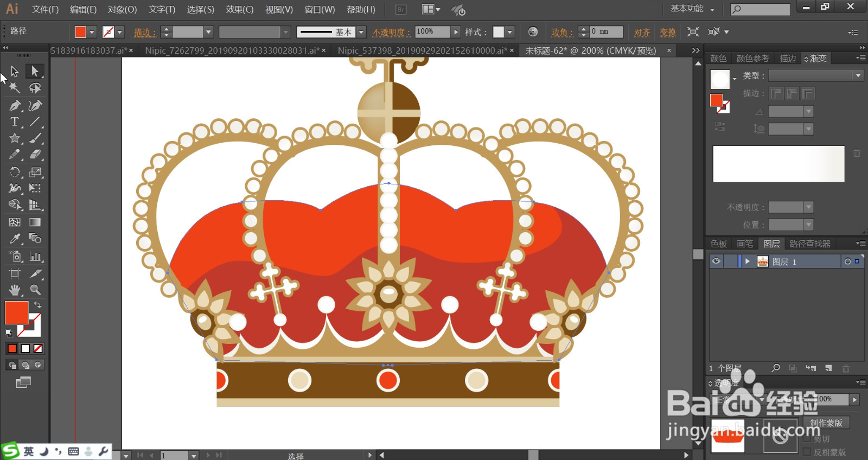Pick the Column Graph tool
Screen dimensions: 868x460
coord(35,256)
